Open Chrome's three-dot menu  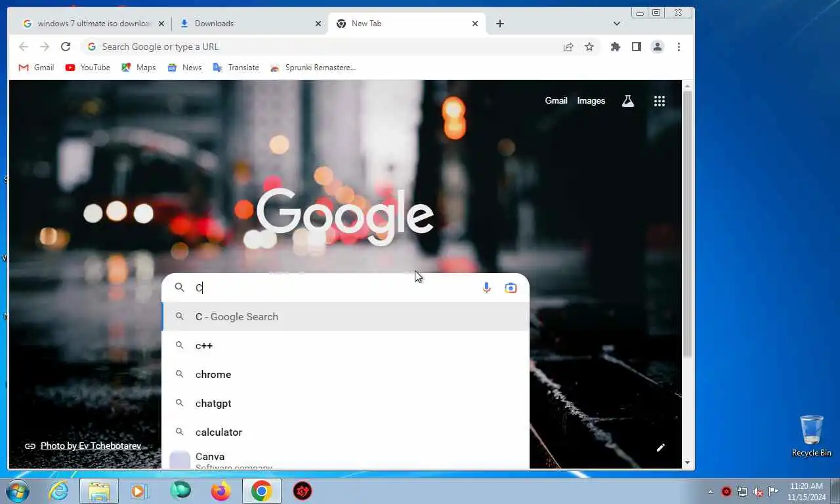click(x=679, y=47)
